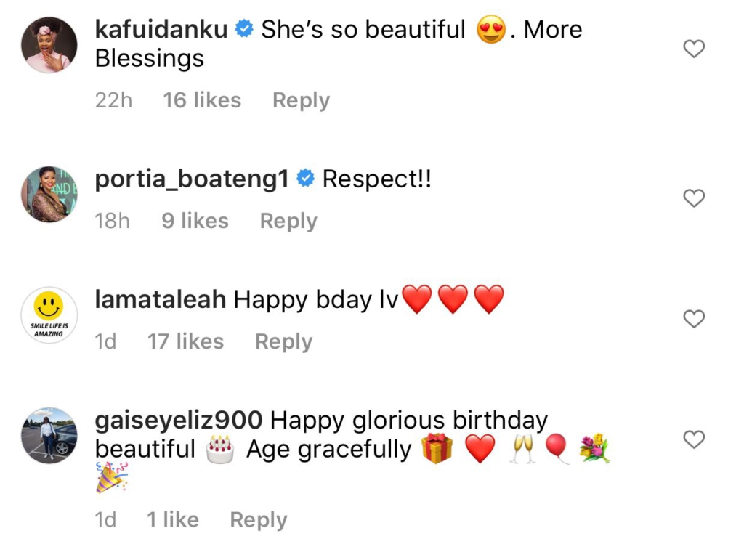
Task: Like lamataleah's birthday comment
Action: (x=695, y=318)
